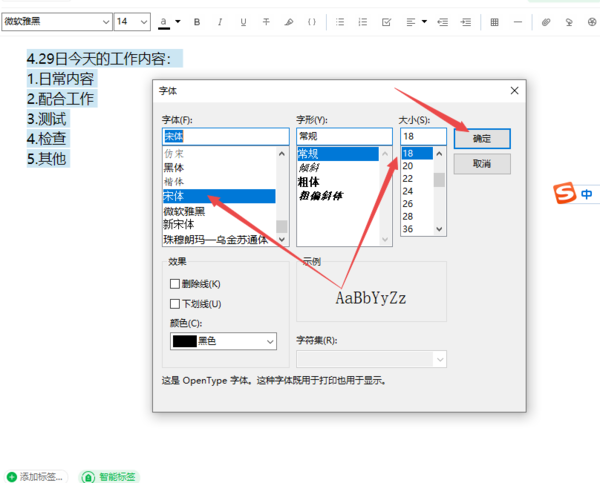The image size is (600, 483).
Task: Click the 字形(Y) style input field
Action: tap(344, 136)
